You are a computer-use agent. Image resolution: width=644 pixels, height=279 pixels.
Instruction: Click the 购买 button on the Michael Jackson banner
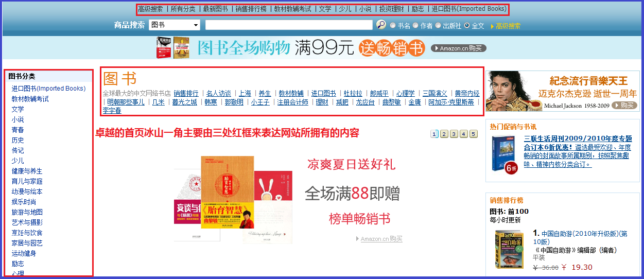tap(625, 105)
